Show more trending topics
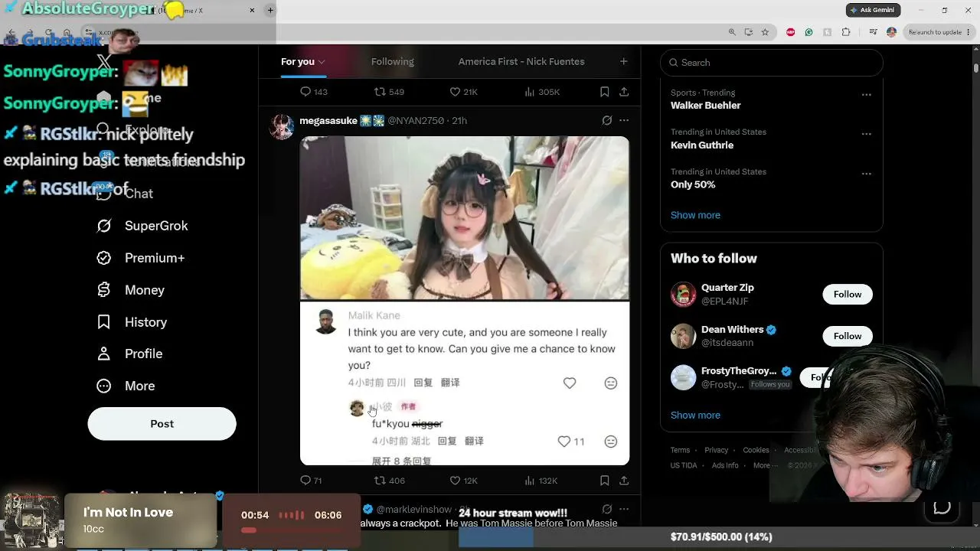980x551 pixels. pos(695,215)
